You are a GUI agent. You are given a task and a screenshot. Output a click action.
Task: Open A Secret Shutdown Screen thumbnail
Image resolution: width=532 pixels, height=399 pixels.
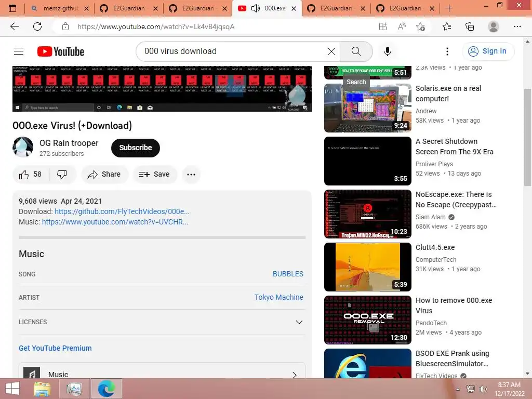click(367, 161)
